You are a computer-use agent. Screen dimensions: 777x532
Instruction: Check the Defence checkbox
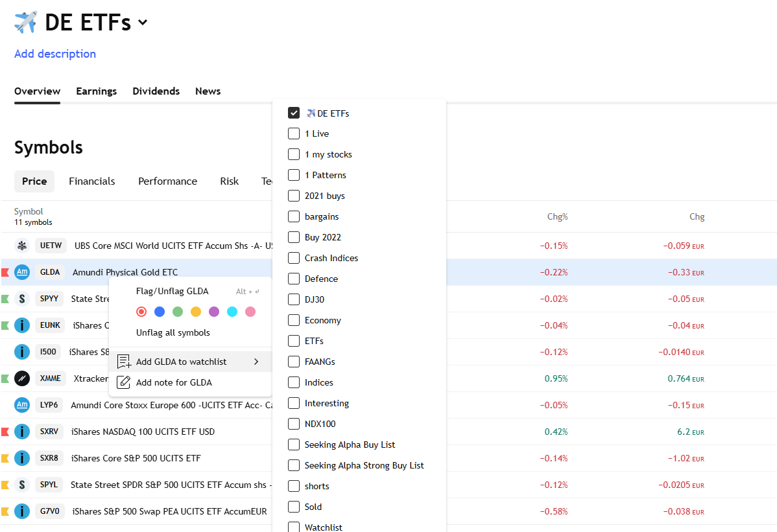click(x=294, y=279)
